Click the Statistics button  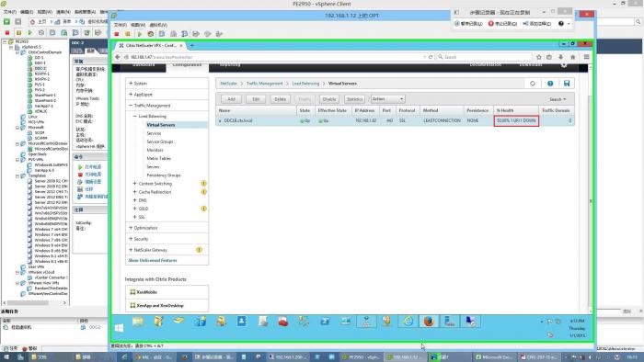click(x=354, y=99)
